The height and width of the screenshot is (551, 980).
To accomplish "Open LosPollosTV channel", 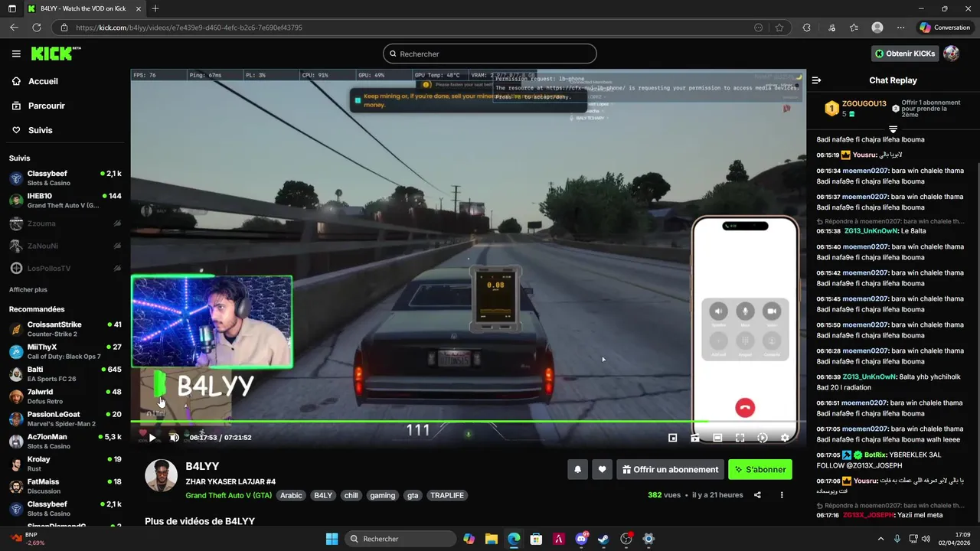I will pyautogui.click(x=65, y=269).
